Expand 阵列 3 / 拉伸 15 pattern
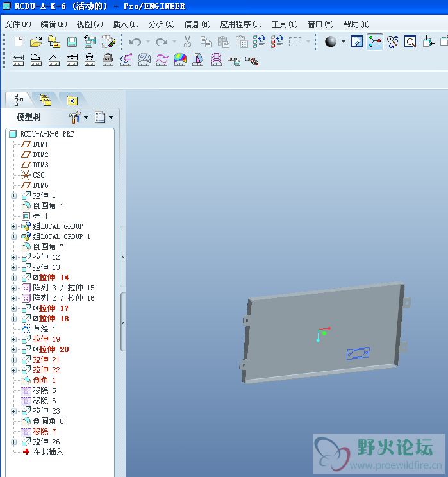The width and height of the screenshot is (448, 477). (x=13, y=288)
